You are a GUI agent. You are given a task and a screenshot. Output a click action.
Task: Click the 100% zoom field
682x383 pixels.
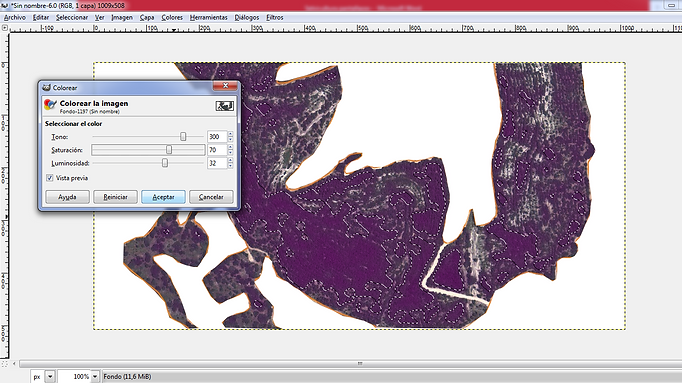click(74, 376)
